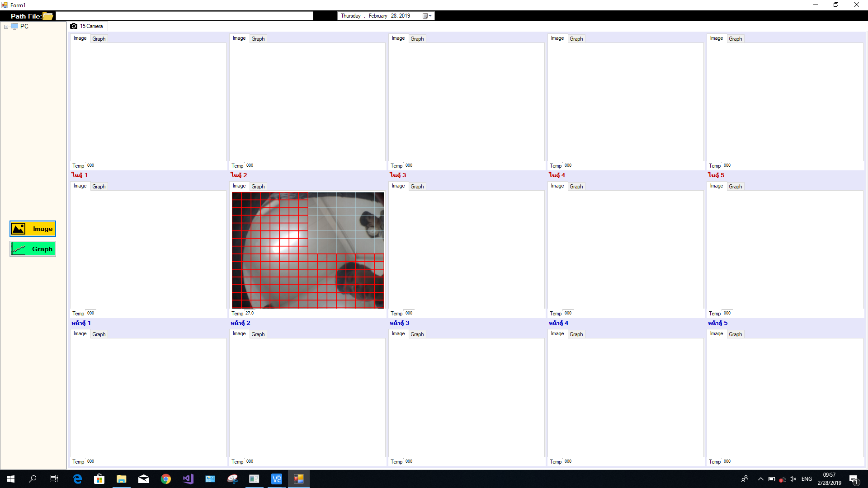Image resolution: width=868 pixels, height=488 pixels.
Task: Click the PC computer icon in tree
Action: (x=14, y=27)
